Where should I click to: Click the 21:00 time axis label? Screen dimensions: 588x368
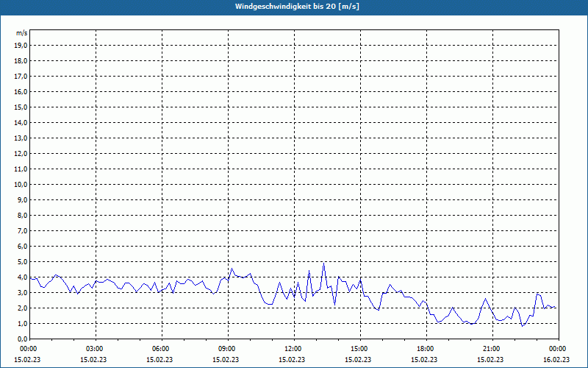click(x=492, y=349)
